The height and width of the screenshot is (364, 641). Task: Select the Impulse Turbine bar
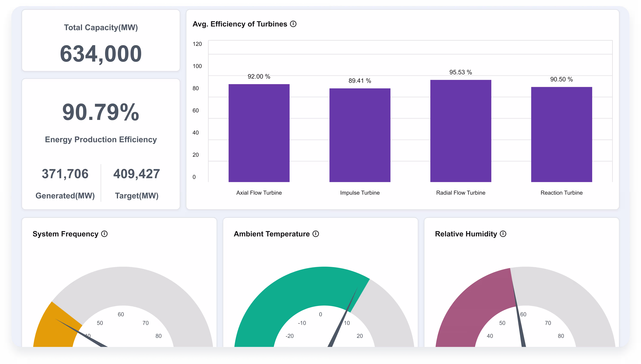[360, 135]
